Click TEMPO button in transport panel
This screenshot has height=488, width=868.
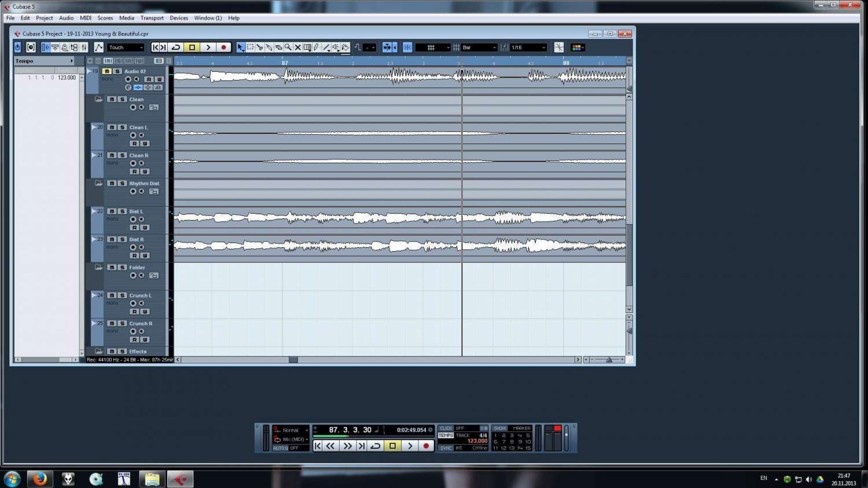coord(446,435)
